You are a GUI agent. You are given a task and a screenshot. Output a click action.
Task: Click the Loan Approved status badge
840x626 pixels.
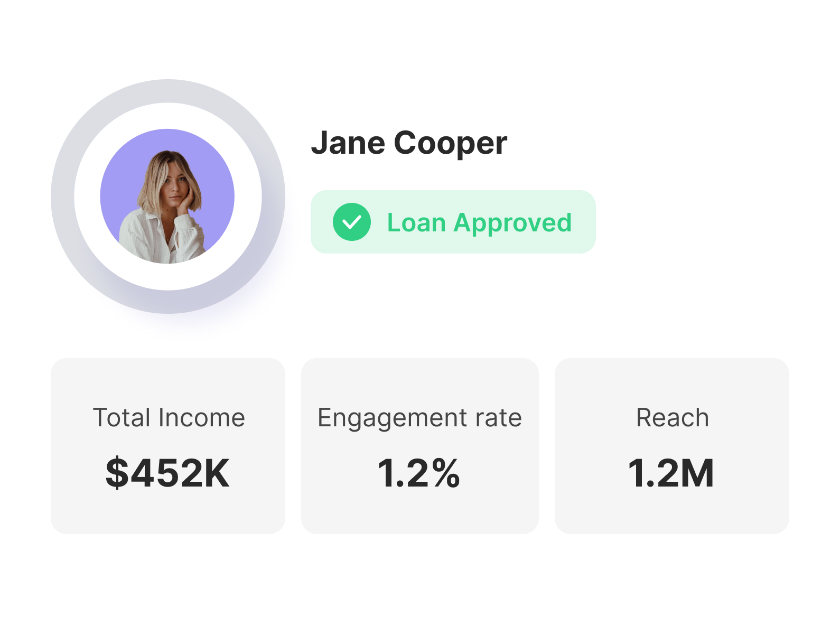[x=453, y=222]
